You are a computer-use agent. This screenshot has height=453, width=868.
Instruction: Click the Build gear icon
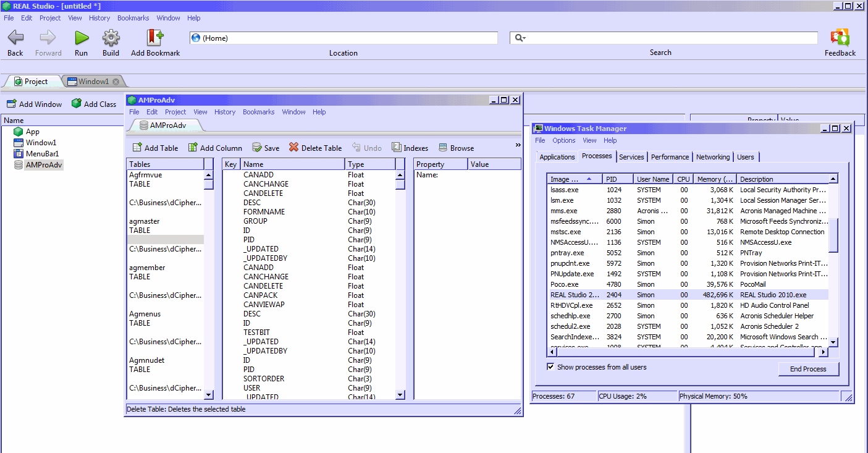pyautogui.click(x=111, y=38)
